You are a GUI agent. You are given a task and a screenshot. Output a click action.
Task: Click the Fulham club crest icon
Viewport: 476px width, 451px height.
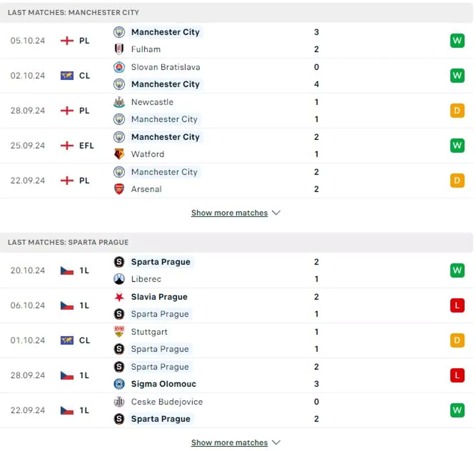pyautogui.click(x=119, y=49)
